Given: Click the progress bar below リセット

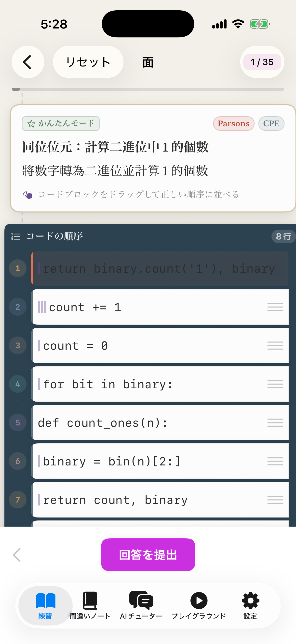Looking at the screenshot, I should click(148, 89).
